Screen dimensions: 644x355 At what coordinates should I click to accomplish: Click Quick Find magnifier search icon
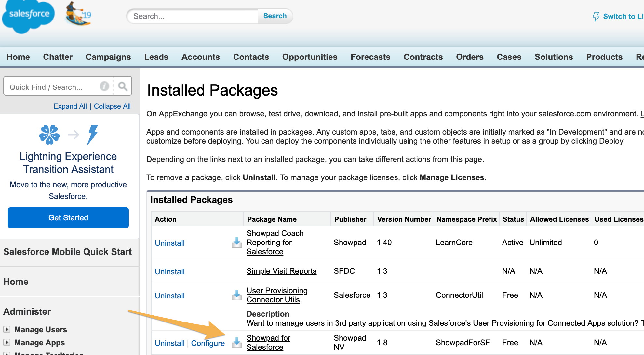click(x=123, y=86)
